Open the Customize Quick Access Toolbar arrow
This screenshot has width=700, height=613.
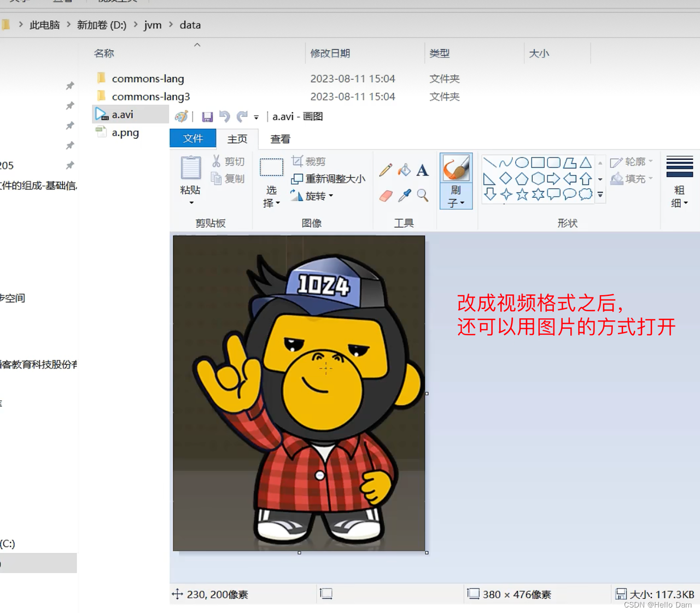pos(256,117)
